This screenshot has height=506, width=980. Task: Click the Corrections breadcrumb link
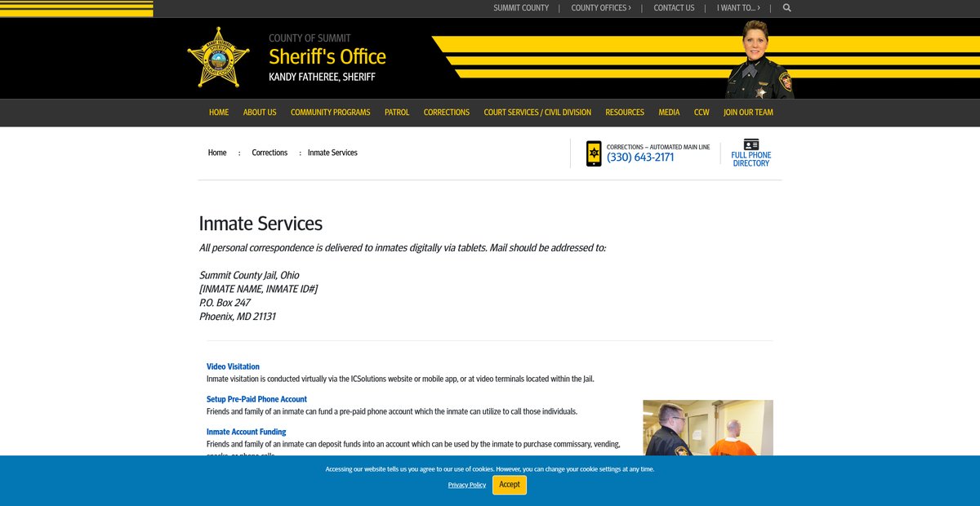pyautogui.click(x=269, y=153)
